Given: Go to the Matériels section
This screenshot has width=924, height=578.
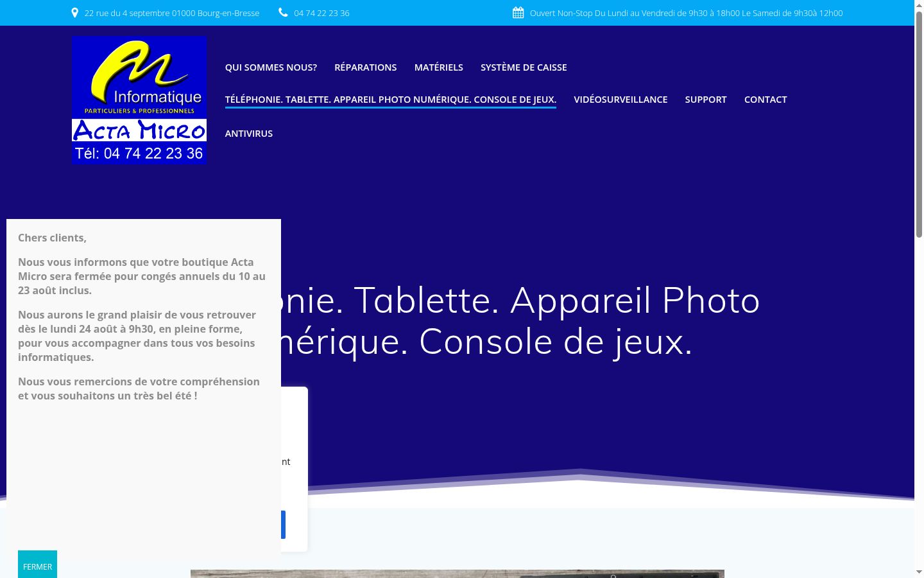Looking at the screenshot, I should 439,67.
